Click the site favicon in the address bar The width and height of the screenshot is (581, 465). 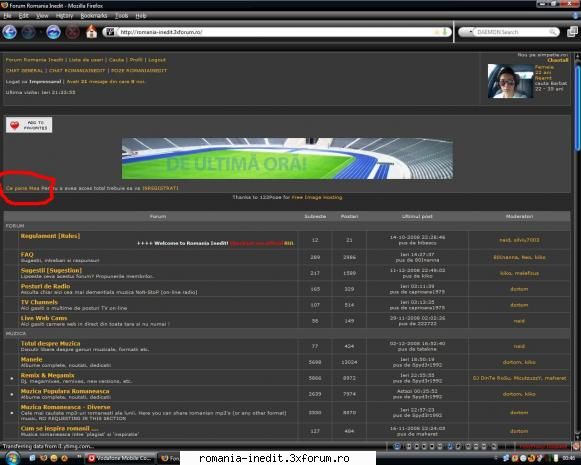point(110,32)
